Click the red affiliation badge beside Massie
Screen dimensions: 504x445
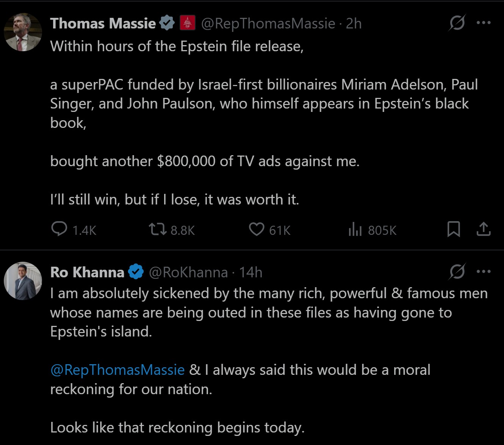187,23
